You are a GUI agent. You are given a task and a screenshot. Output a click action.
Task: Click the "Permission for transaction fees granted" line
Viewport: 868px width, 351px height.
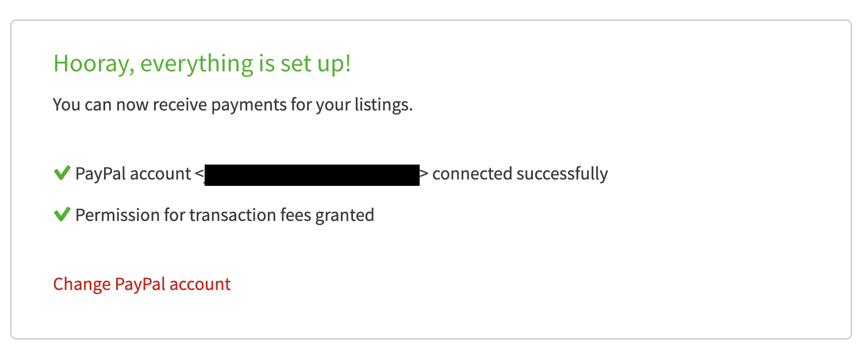225,215
